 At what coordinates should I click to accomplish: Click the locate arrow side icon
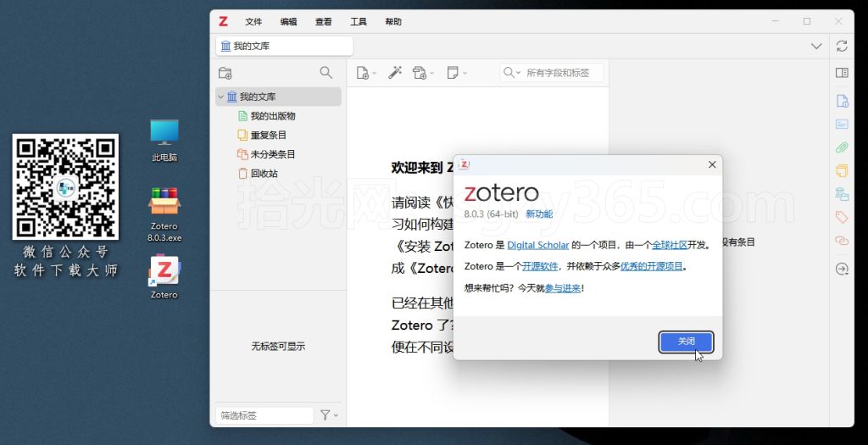pos(842,269)
